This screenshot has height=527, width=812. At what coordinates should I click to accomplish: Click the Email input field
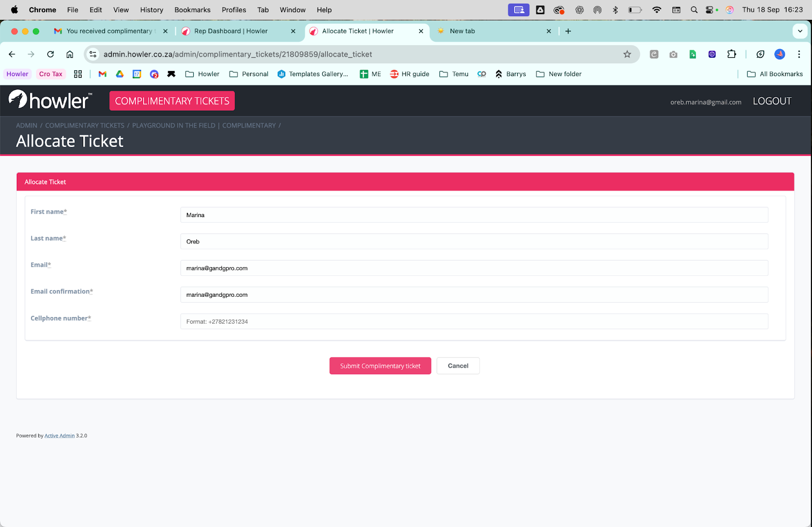[474, 268]
